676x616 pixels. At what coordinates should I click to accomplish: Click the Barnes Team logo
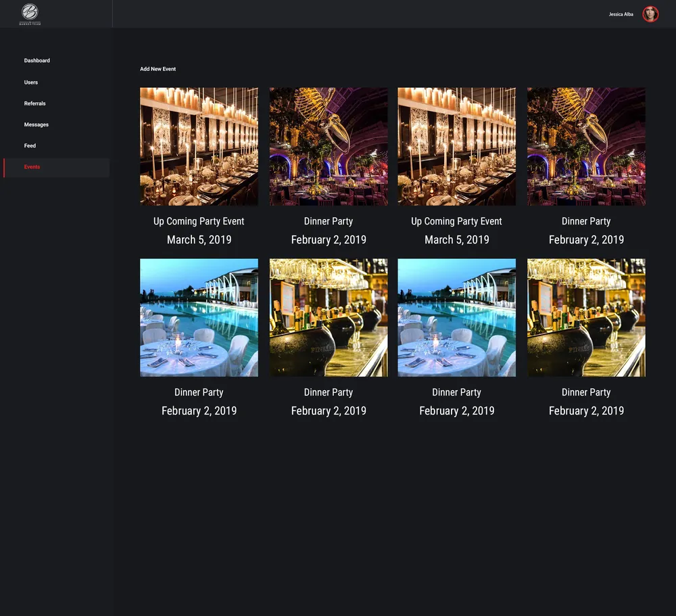coord(30,14)
